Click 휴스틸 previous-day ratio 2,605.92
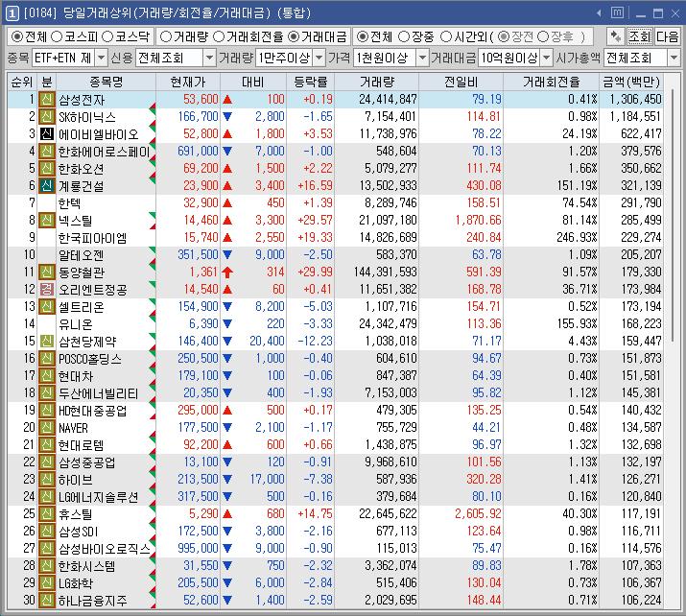686x616 pixels. point(478,513)
